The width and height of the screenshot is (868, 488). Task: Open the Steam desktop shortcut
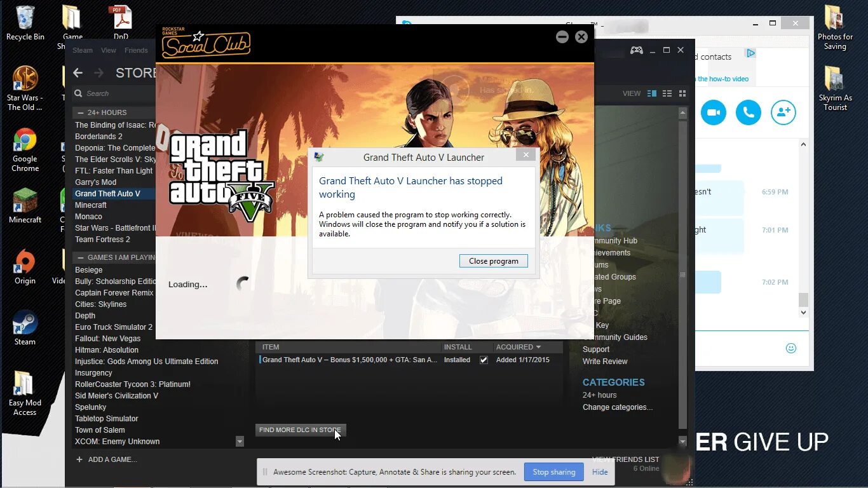click(25, 329)
